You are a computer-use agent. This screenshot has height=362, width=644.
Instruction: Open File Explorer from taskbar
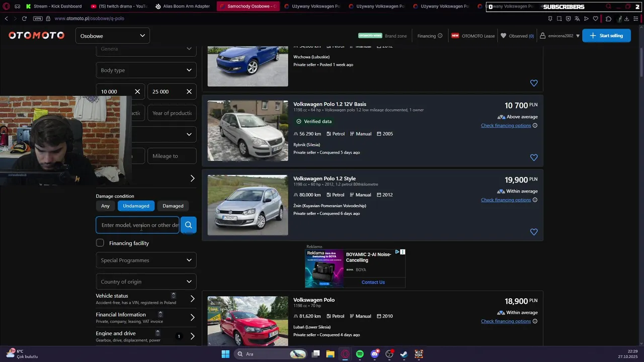[330, 354]
